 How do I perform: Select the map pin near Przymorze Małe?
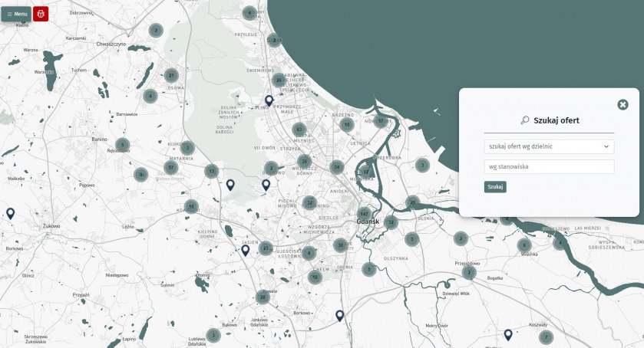pos(269,100)
